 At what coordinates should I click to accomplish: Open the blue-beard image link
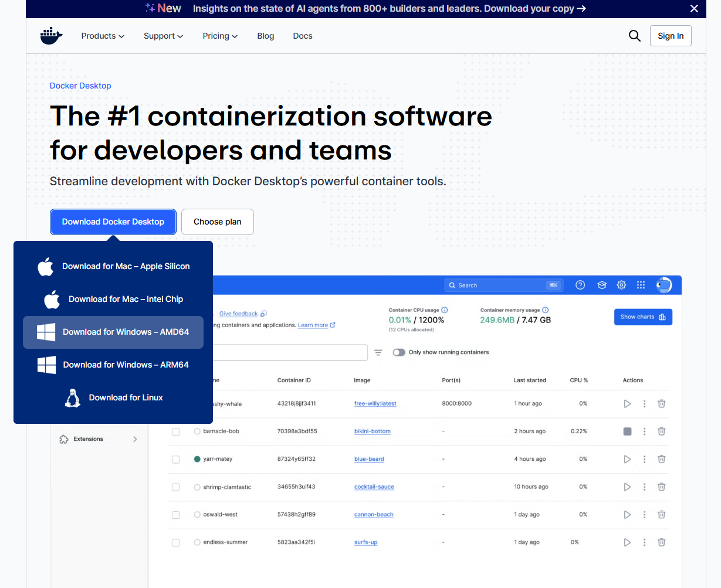pos(369,459)
